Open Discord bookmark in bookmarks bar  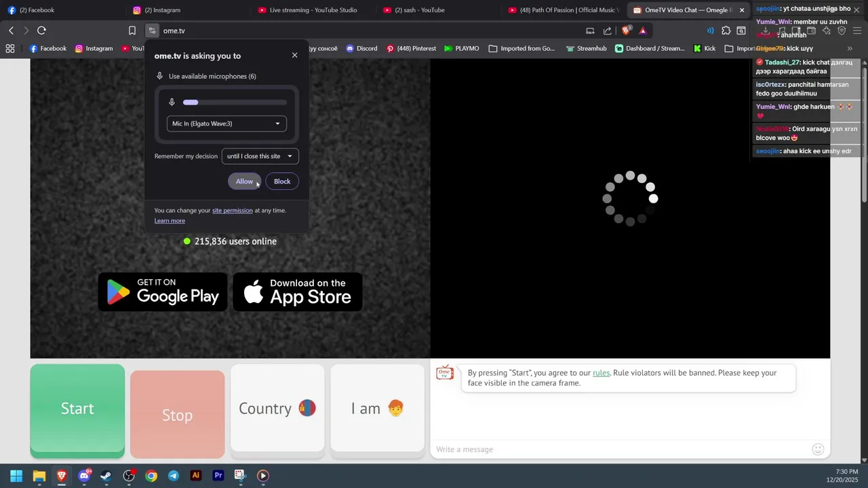coord(361,48)
